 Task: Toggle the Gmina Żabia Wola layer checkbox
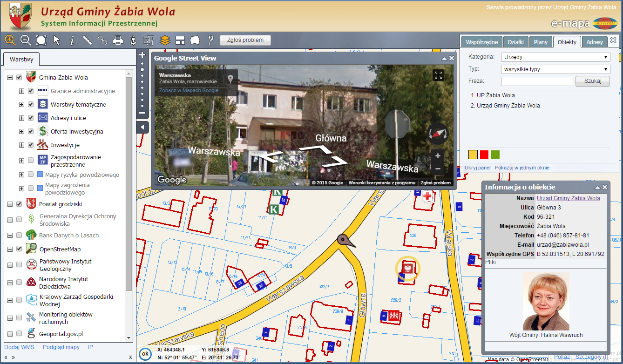(x=19, y=78)
